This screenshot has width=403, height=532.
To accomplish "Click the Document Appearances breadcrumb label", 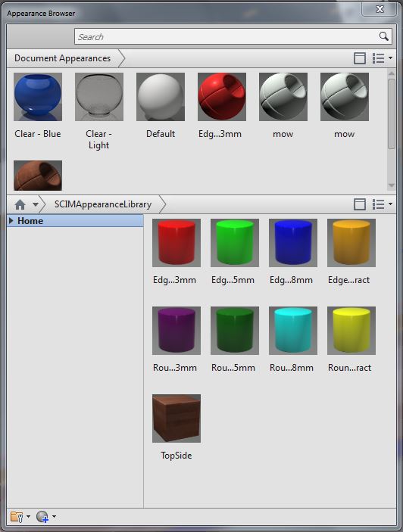I will tap(62, 58).
